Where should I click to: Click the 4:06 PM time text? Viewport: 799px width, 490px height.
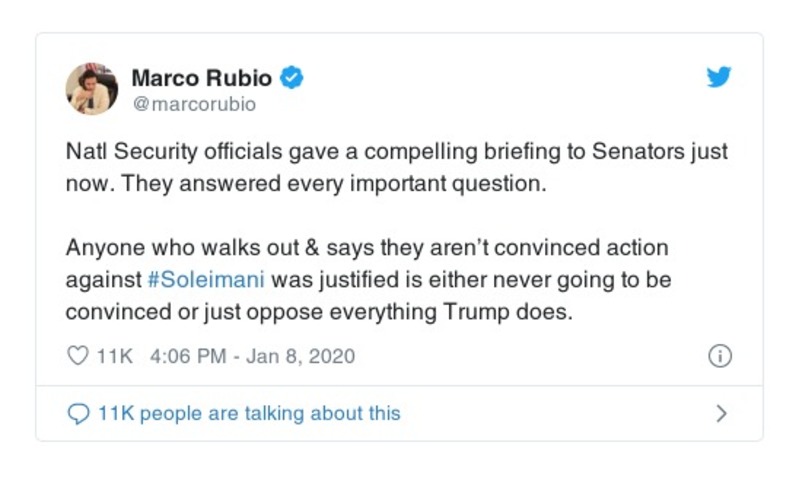click(x=184, y=356)
